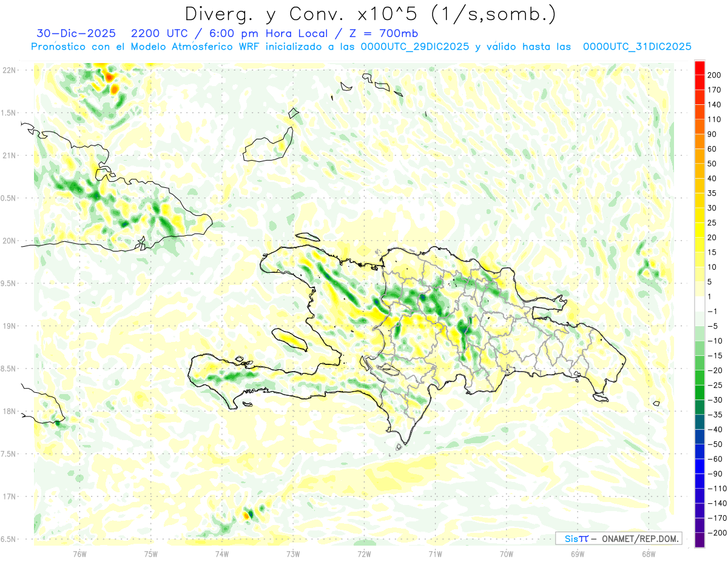
Task: Click the 74W longitude label
Action: point(222,554)
